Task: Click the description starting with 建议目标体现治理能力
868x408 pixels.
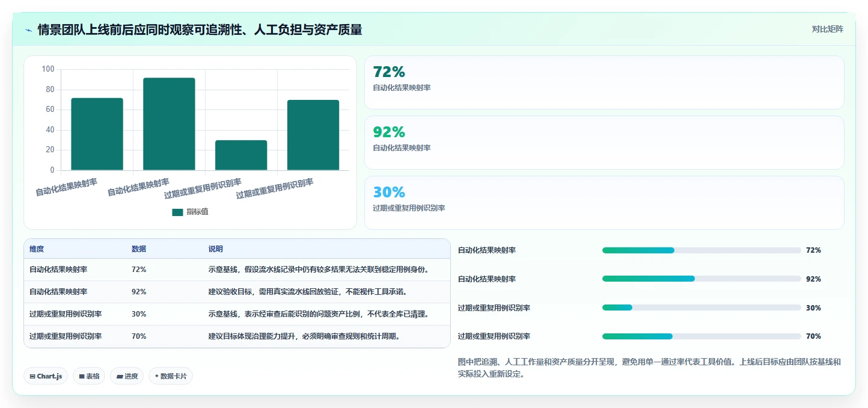Action: click(x=305, y=336)
